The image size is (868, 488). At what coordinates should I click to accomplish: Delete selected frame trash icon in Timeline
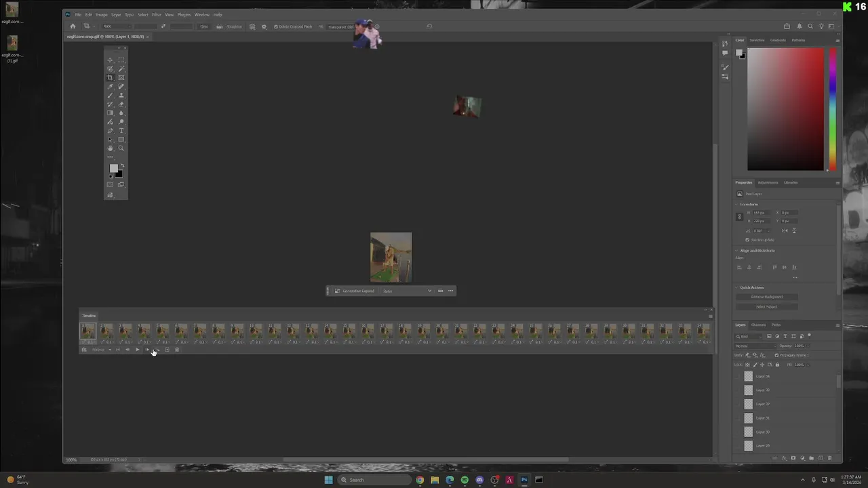point(177,350)
